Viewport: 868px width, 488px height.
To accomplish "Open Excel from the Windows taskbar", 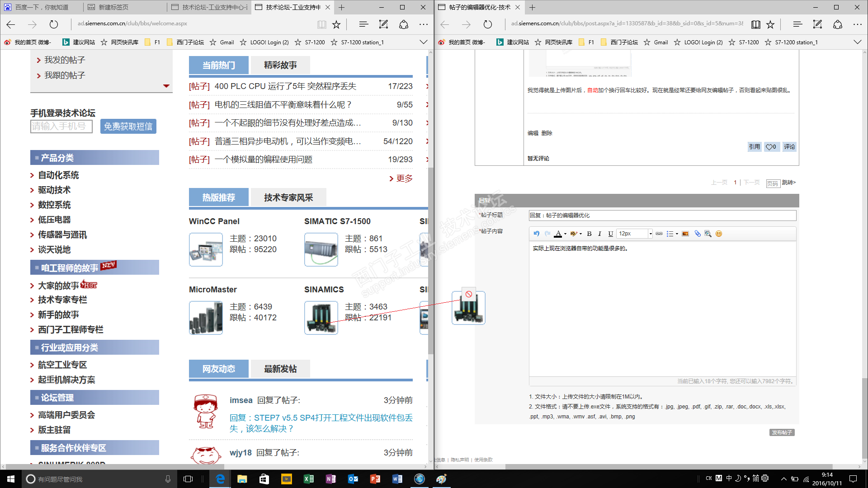I will (x=309, y=479).
